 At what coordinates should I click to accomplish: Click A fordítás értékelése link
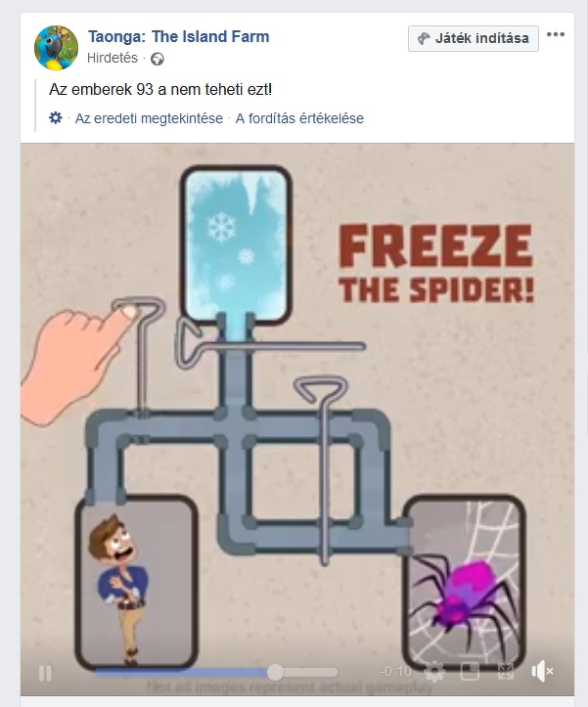pos(299,118)
